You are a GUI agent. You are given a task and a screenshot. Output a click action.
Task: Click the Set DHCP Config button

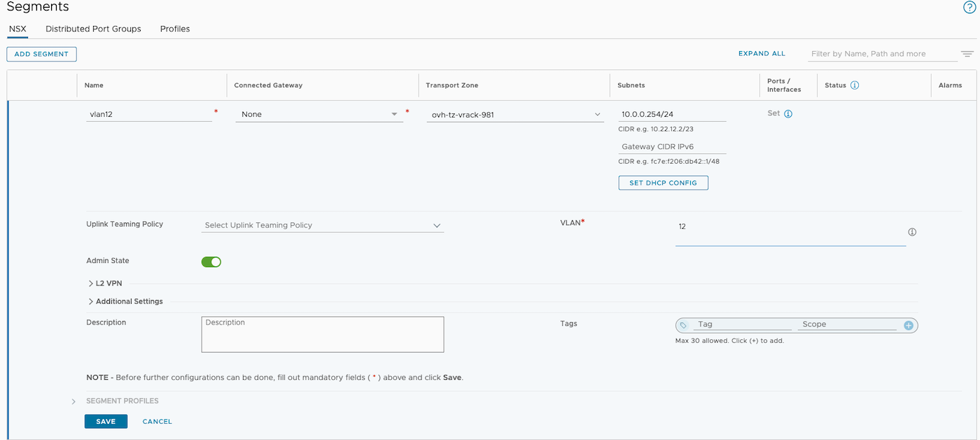pyautogui.click(x=663, y=183)
